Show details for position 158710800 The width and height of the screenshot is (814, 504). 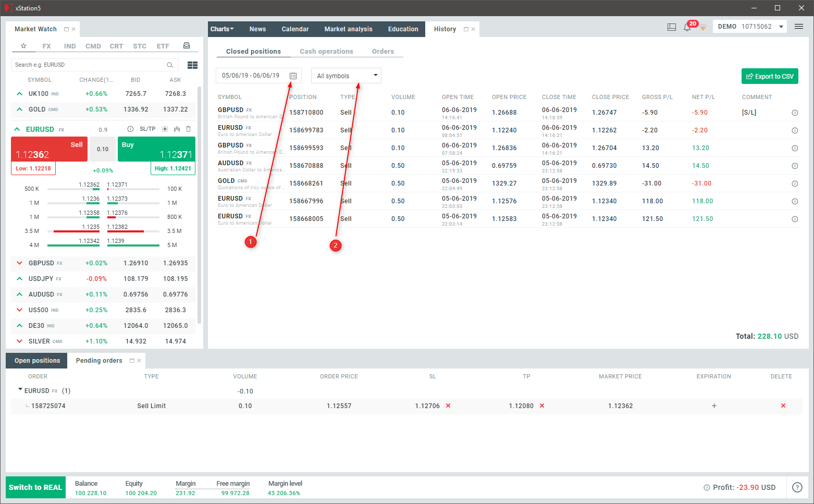pyautogui.click(x=795, y=113)
